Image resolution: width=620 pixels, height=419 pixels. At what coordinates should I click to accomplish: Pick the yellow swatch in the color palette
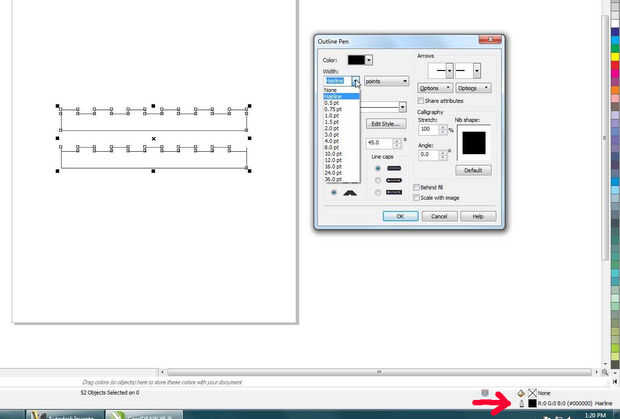click(x=615, y=57)
